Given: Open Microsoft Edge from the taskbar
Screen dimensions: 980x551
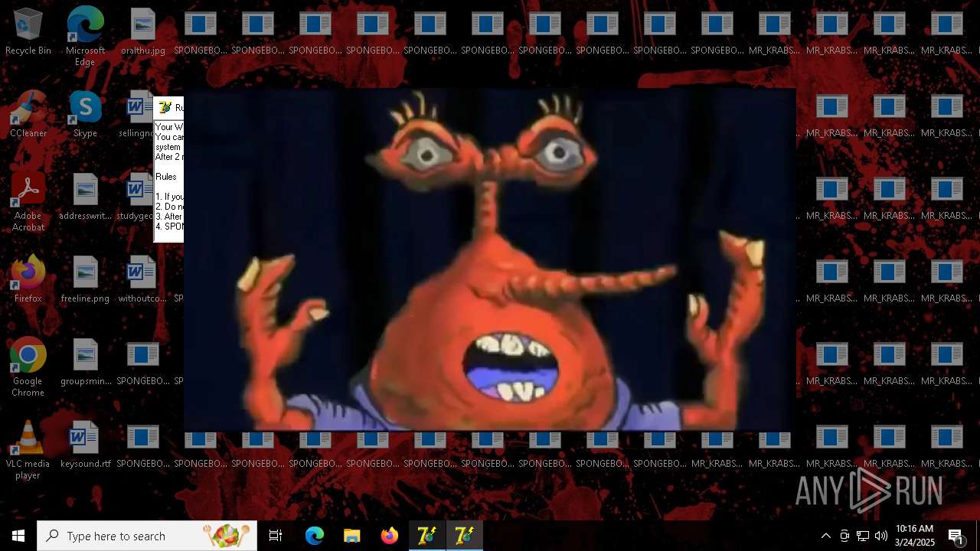Looking at the screenshot, I should pyautogui.click(x=315, y=536).
